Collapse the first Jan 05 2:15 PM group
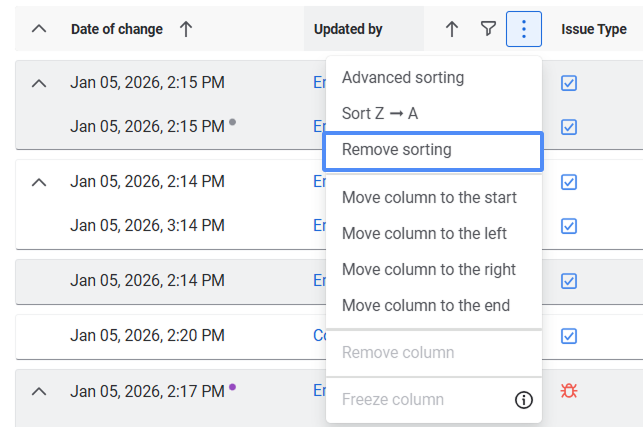 (x=39, y=83)
